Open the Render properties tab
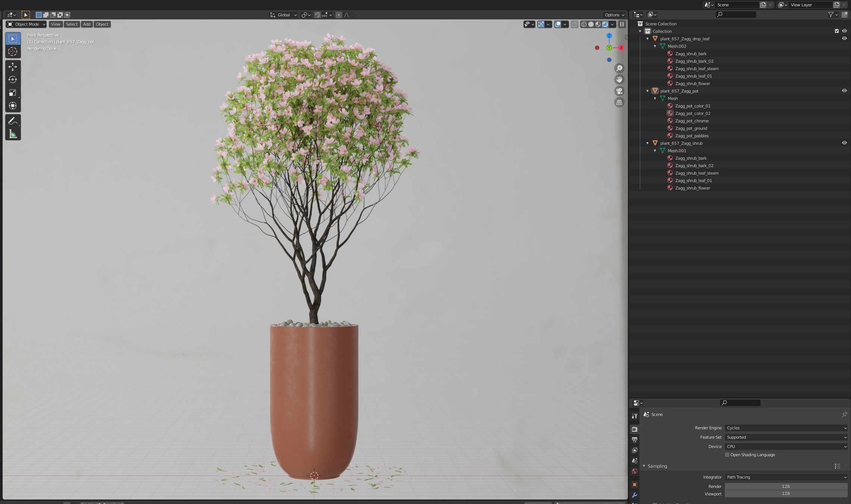The height and width of the screenshot is (504, 851). point(635,429)
